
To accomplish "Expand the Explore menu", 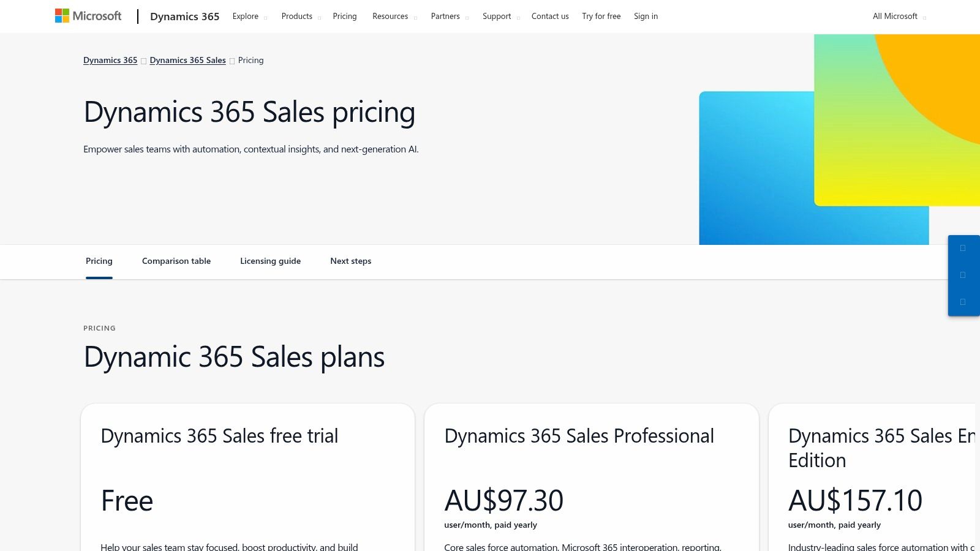I will [249, 17].
